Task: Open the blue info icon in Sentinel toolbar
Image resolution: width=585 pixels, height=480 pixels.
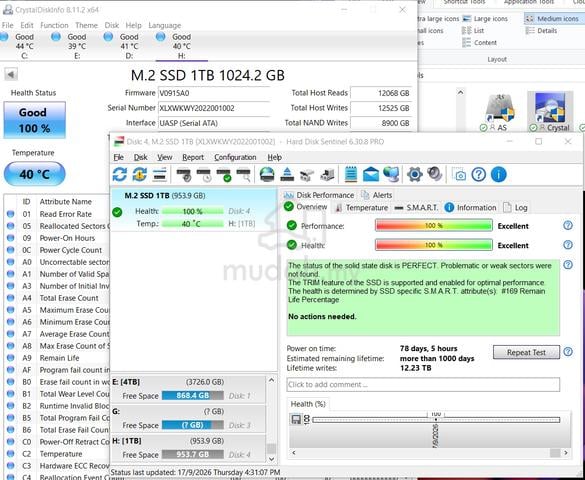Action: click(x=498, y=174)
